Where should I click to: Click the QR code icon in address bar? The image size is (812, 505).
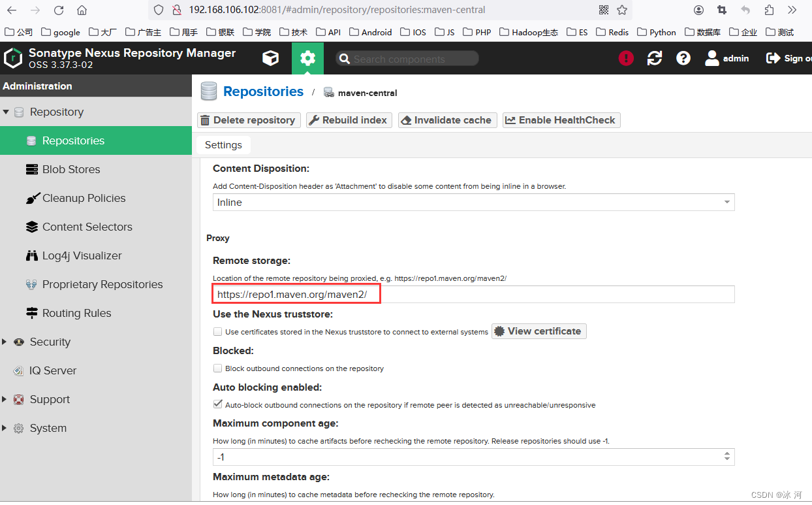[x=604, y=10]
